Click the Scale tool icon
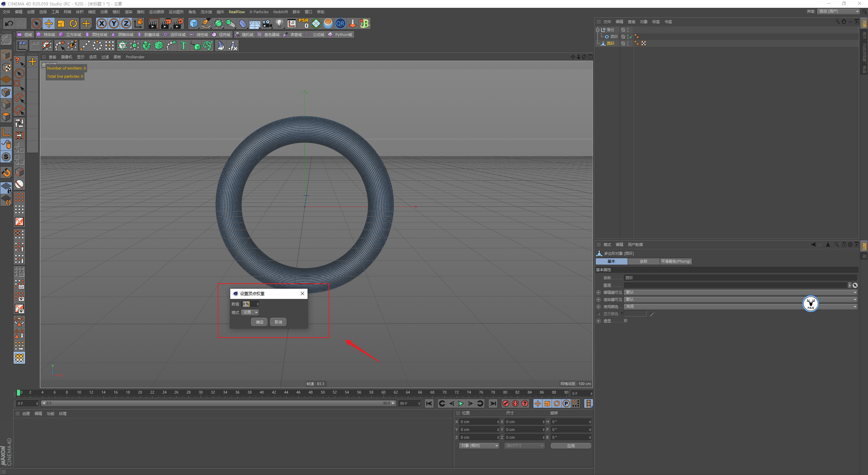The image size is (868, 475). tap(61, 23)
